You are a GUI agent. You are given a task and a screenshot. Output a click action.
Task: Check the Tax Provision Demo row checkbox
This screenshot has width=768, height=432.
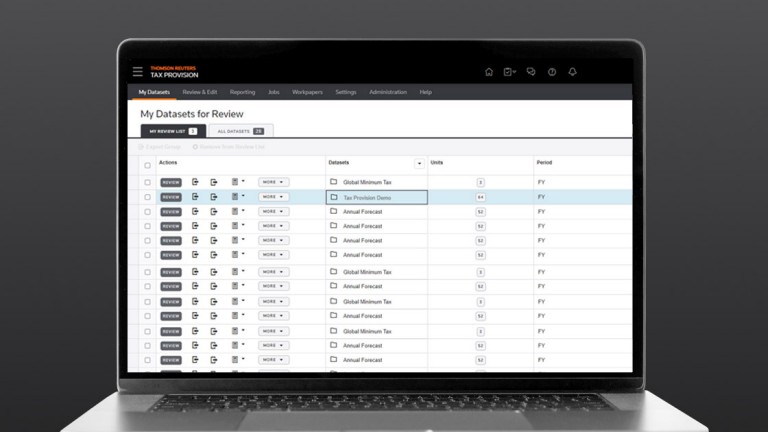(x=148, y=197)
